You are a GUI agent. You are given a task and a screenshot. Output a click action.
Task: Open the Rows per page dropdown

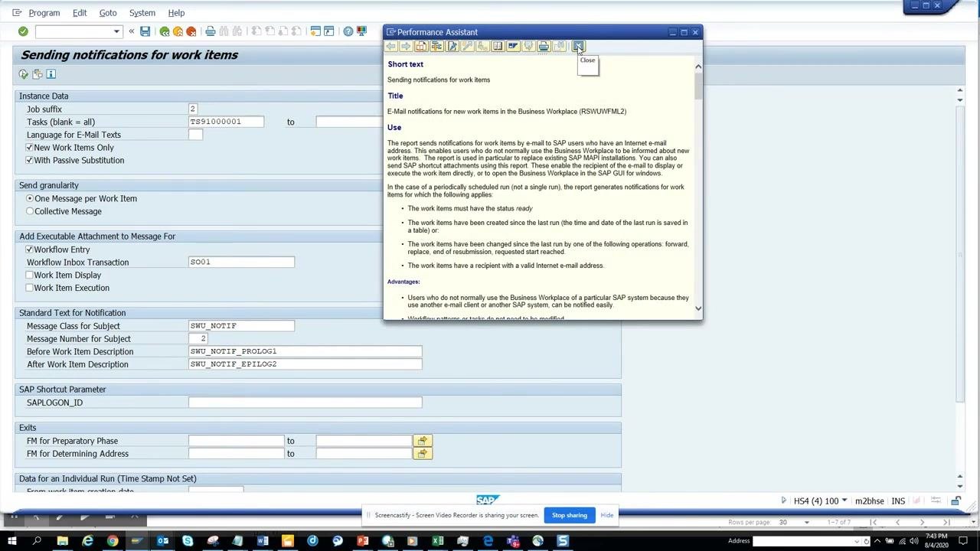click(806, 523)
